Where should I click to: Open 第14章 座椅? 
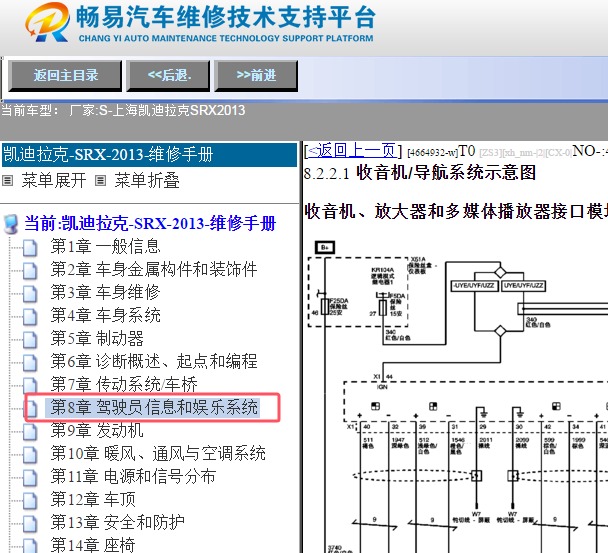tap(93, 545)
